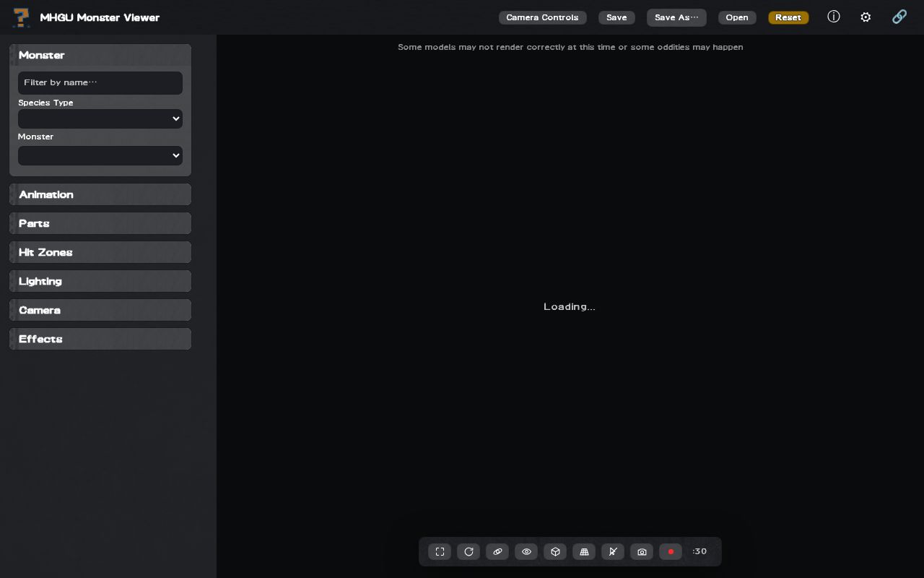
Task: Toggle the perspective grid icon
Action: coord(584,552)
